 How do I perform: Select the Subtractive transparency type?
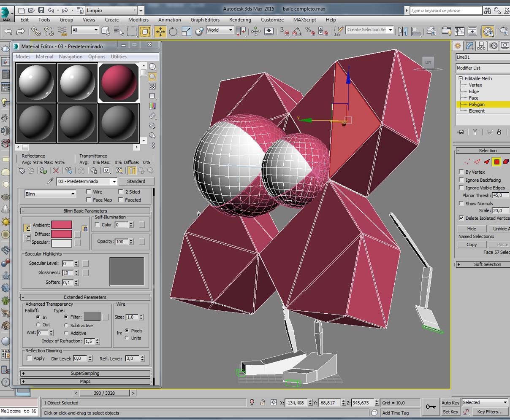pyautogui.click(x=66, y=326)
